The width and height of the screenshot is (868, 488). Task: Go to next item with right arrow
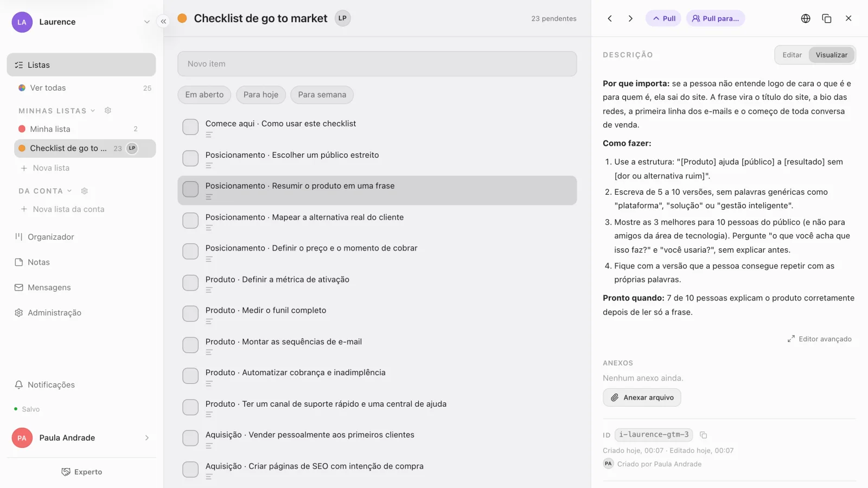(630, 18)
